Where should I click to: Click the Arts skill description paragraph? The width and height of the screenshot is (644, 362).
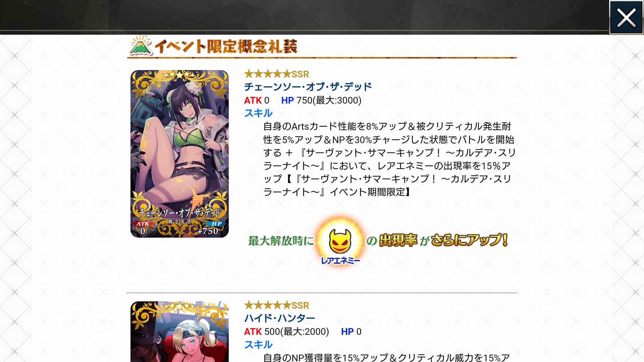point(389,159)
